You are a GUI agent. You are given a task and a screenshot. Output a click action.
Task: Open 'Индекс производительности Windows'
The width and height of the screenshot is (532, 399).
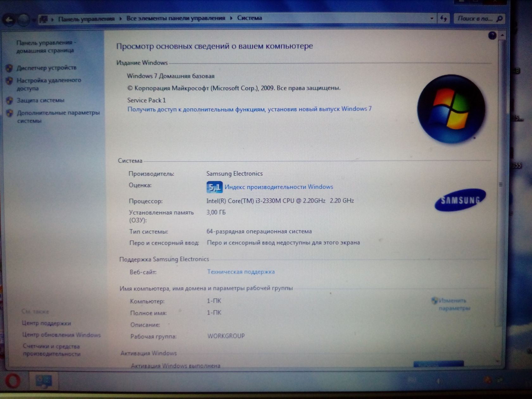pyautogui.click(x=279, y=187)
